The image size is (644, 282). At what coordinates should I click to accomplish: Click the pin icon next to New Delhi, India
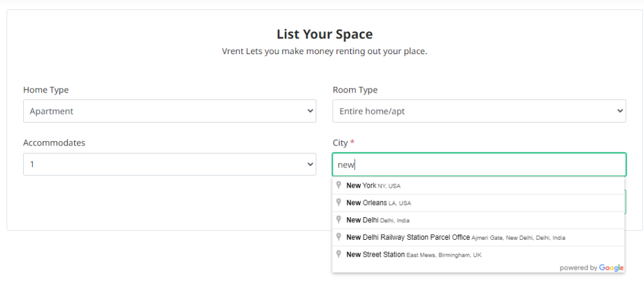338,220
